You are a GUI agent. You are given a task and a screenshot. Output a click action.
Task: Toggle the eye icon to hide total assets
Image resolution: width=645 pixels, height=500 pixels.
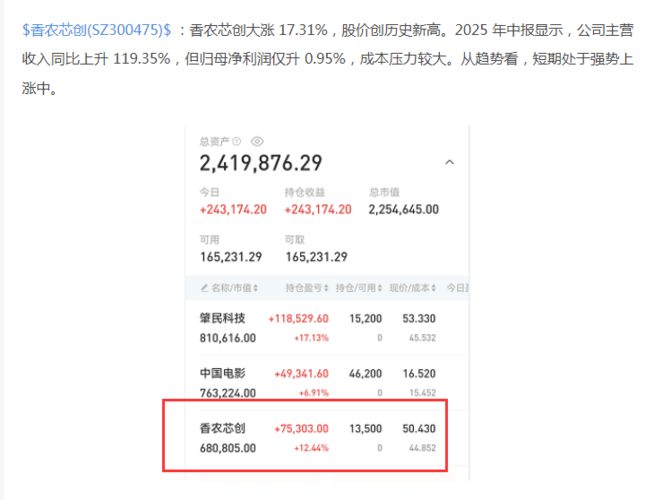[257, 141]
